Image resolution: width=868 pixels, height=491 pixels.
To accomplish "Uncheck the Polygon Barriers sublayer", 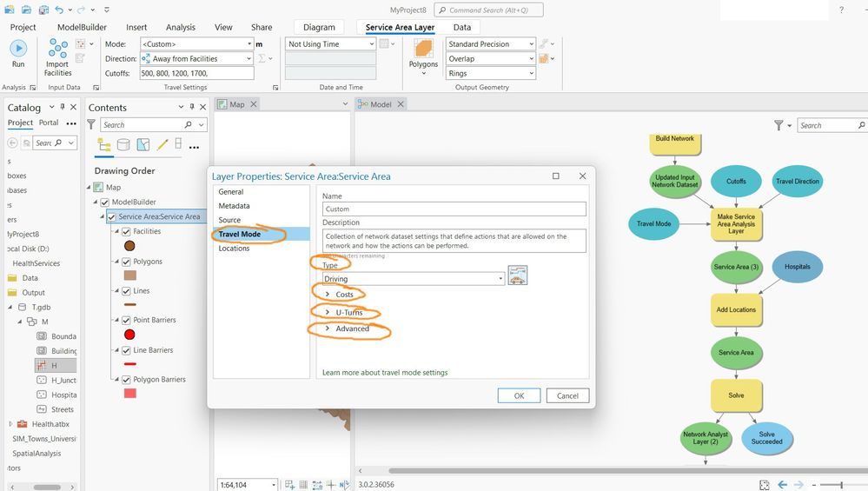I will click(126, 380).
